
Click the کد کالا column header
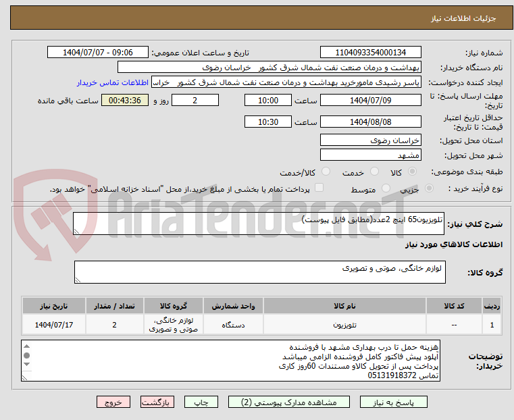tap(454, 306)
